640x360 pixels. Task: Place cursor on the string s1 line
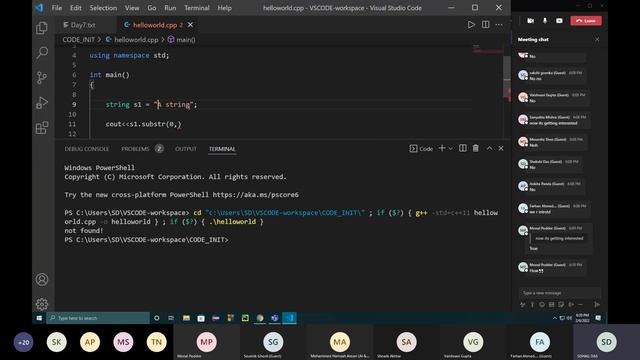[x=151, y=104]
